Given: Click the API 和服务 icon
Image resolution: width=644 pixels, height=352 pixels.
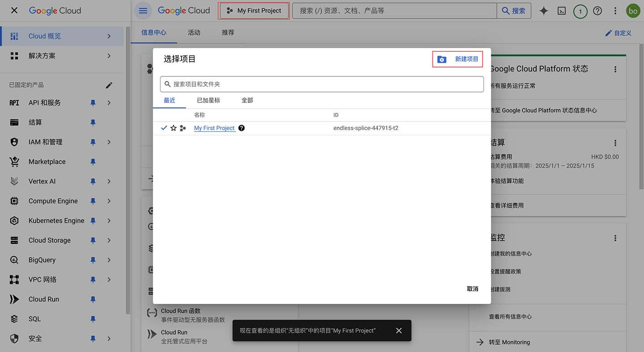Looking at the screenshot, I should coord(14,103).
